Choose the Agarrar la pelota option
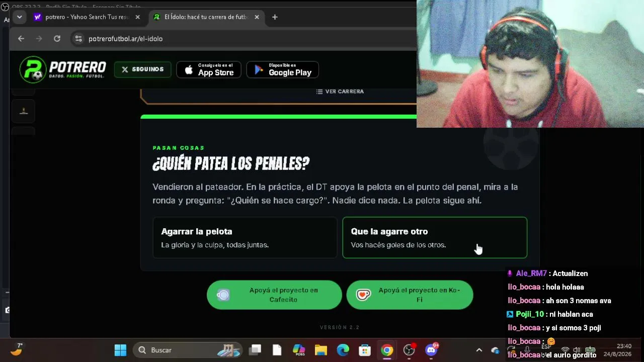Viewport: 644px width, 362px height. [245, 237]
